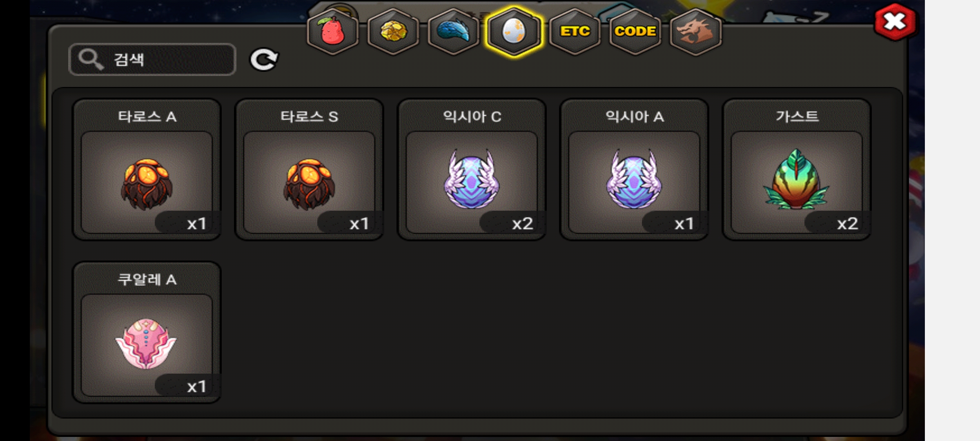Switch to the ETC tab
980x441 pixels.
point(575,31)
